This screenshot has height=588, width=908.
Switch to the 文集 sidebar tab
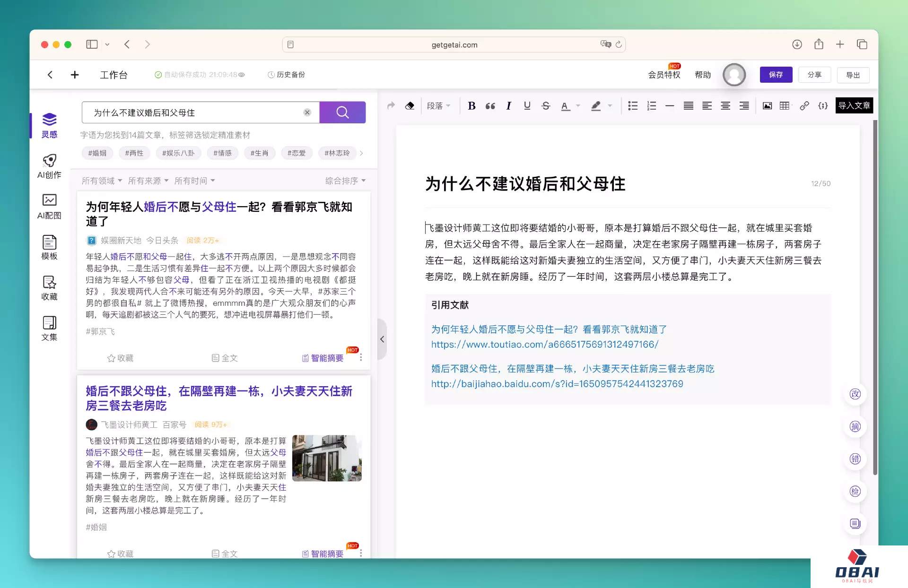pos(49,329)
